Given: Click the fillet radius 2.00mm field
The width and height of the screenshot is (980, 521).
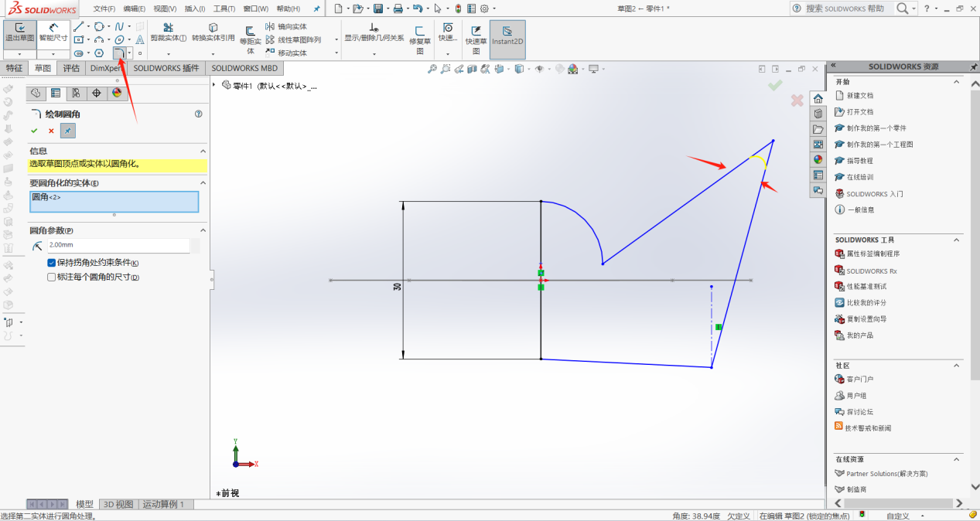Looking at the screenshot, I should click(x=118, y=245).
